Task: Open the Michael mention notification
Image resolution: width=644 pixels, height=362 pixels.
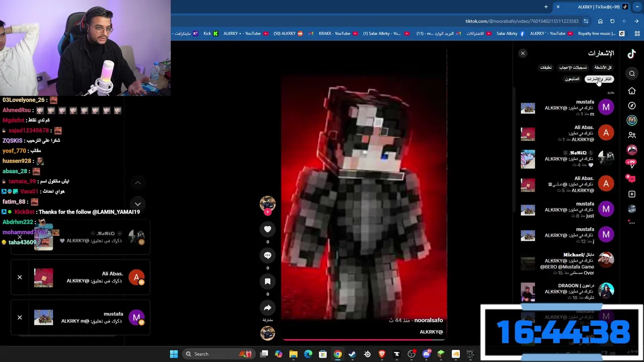Action: tap(568, 264)
